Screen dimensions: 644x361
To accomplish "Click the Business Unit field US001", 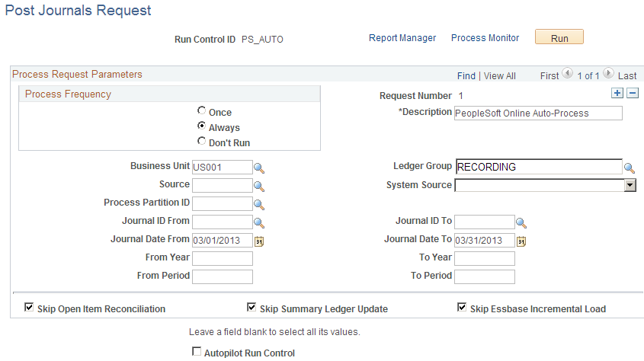I will (x=223, y=168).
